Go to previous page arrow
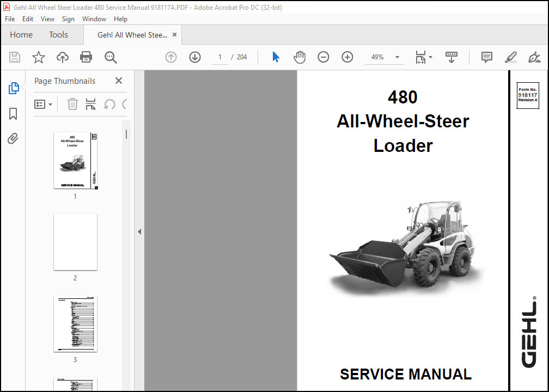The height and width of the screenshot is (392, 549). 171,57
